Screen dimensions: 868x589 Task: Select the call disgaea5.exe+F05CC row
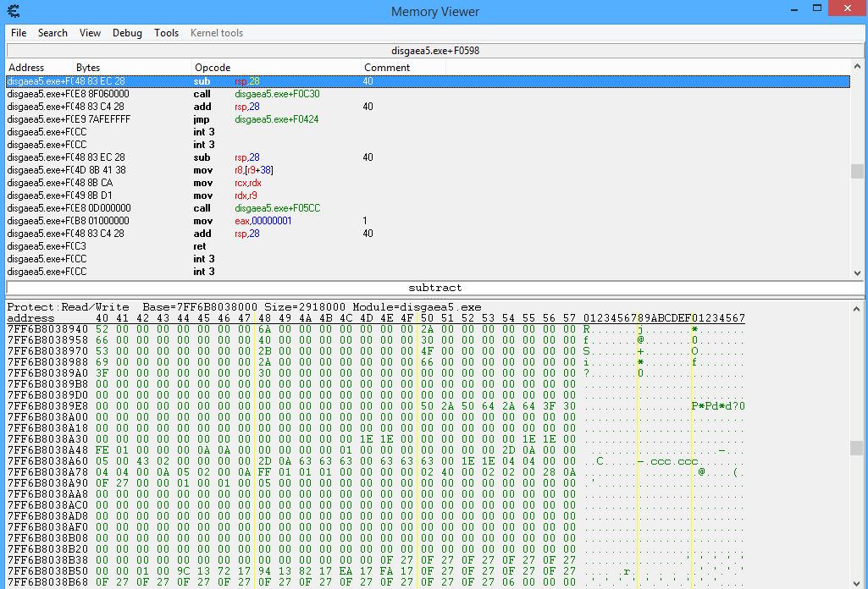point(428,208)
